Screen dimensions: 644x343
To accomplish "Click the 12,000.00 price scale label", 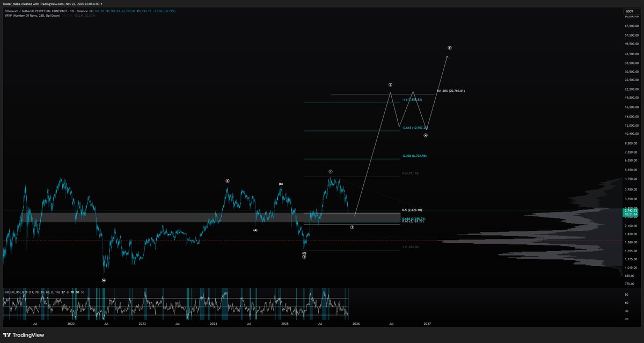I will tap(631, 125).
